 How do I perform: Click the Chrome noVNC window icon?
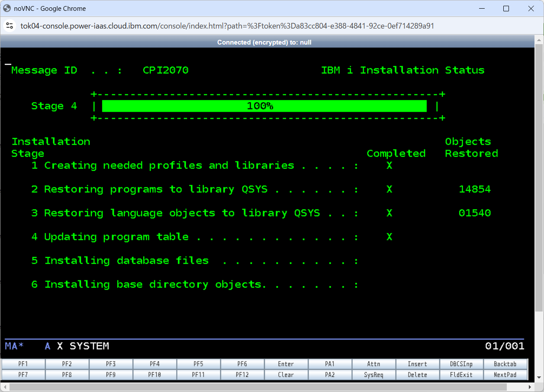tap(7, 8)
